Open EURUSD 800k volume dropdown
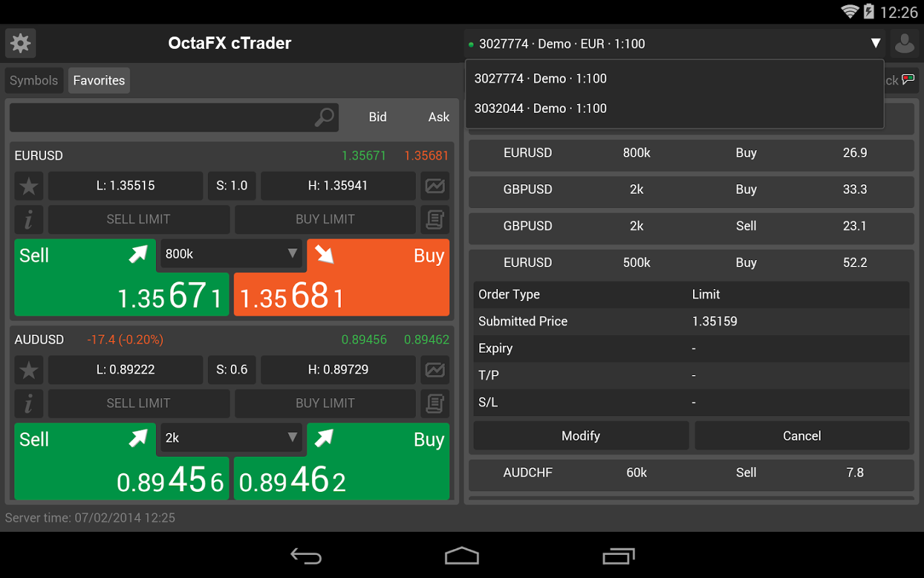The image size is (924, 578). [x=231, y=254]
